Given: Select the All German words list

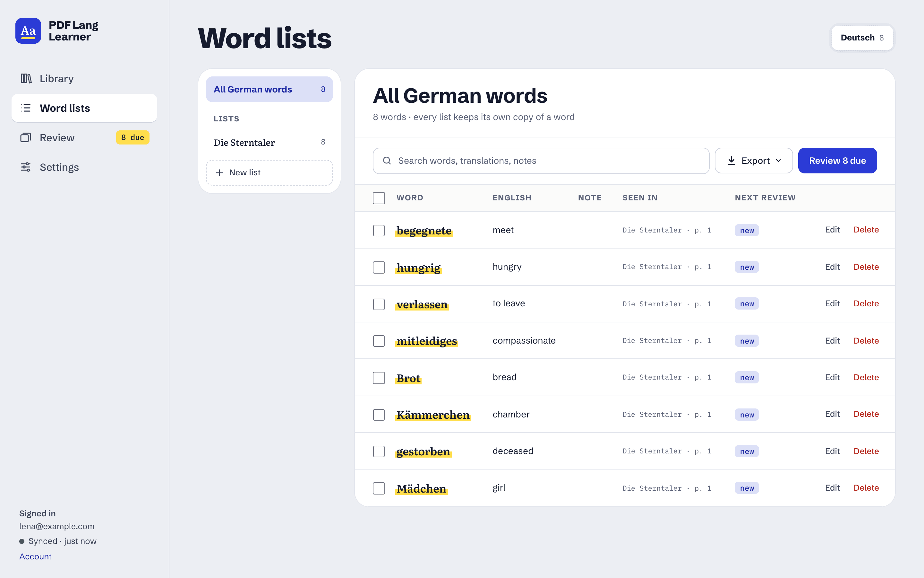Looking at the screenshot, I should click(269, 89).
